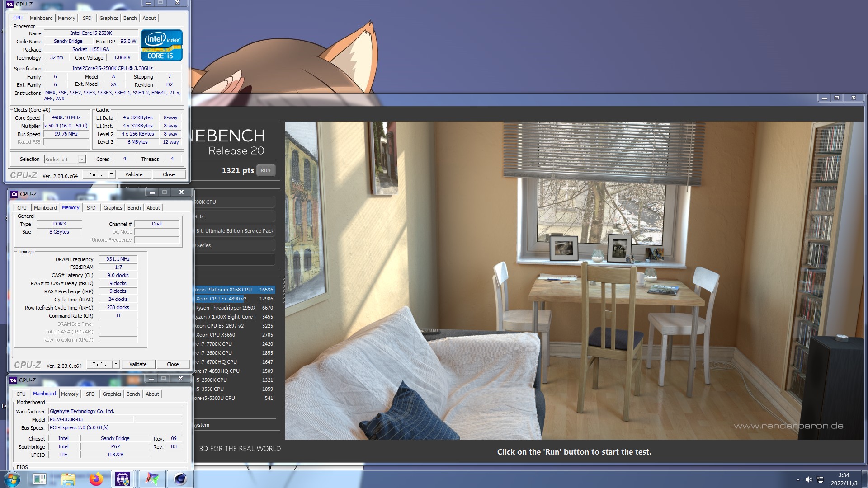This screenshot has height=488, width=868.
Task: Click the colorful polygon app taskbar icon
Action: [x=152, y=479]
